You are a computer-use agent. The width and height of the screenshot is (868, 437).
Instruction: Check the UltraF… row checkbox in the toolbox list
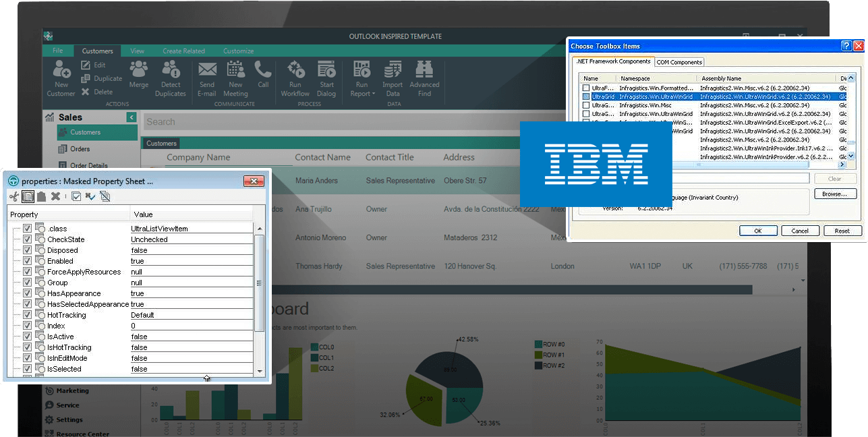point(586,88)
